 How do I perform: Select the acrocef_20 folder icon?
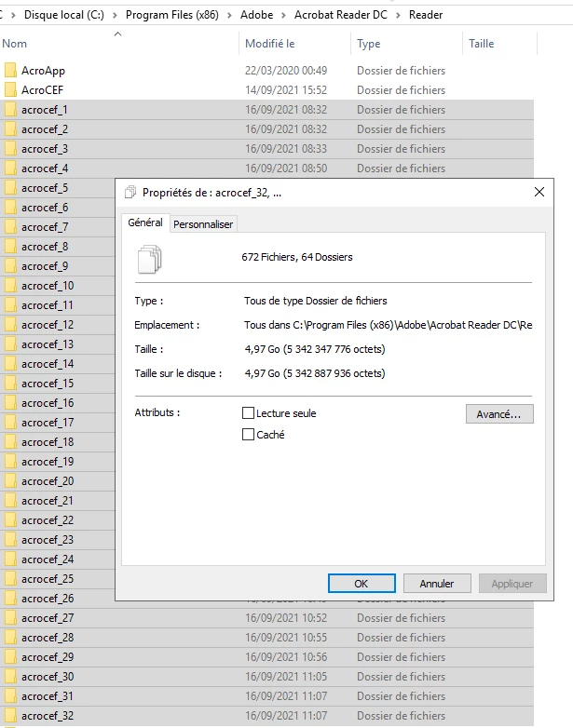[10, 481]
